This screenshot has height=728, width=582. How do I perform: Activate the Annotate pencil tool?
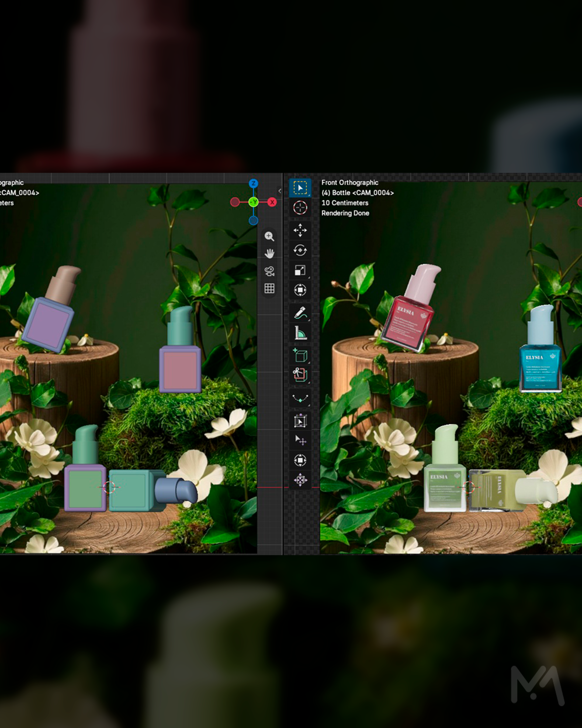pyautogui.click(x=300, y=313)
